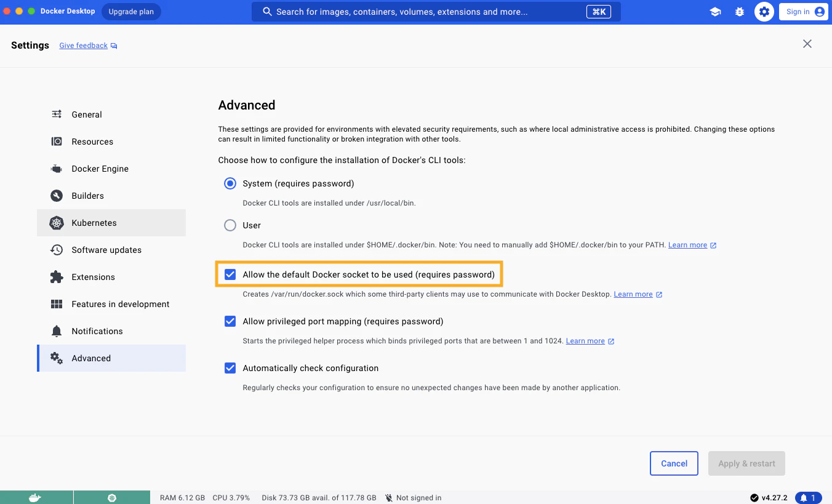Click the external link icon after privileged ports Learn more
Screen dimensions: 832x504
pyautogui.click(x=611, y=341)
